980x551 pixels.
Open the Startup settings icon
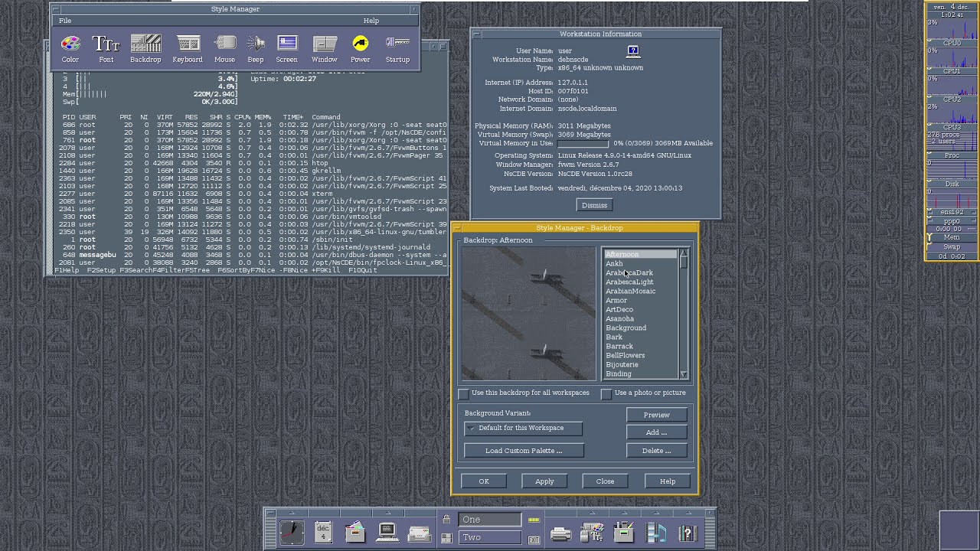pyautogui.click(x=397, y=47)
